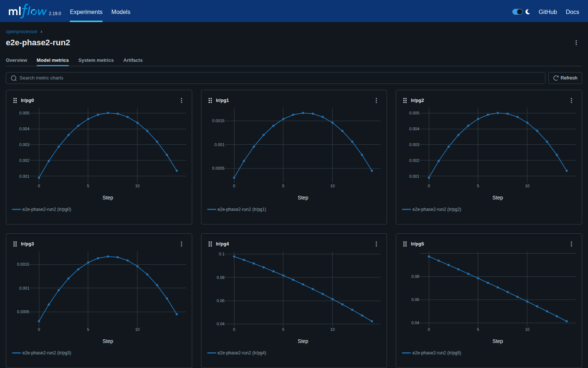The height and width of the screenshot is (368, 588).
Task: Open the lr/pg3 chart options menu
Action: pos(182,244)
